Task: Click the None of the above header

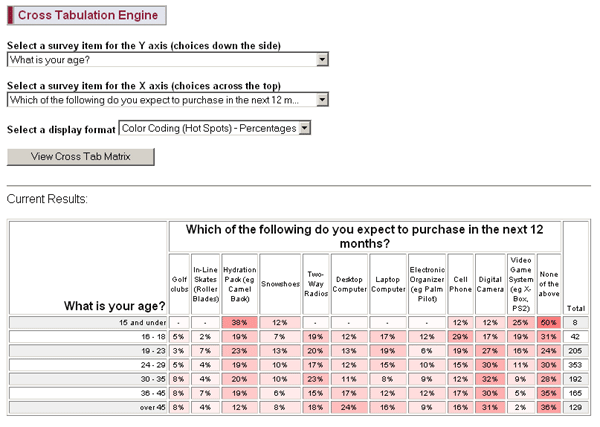Action: click(549, 283)
